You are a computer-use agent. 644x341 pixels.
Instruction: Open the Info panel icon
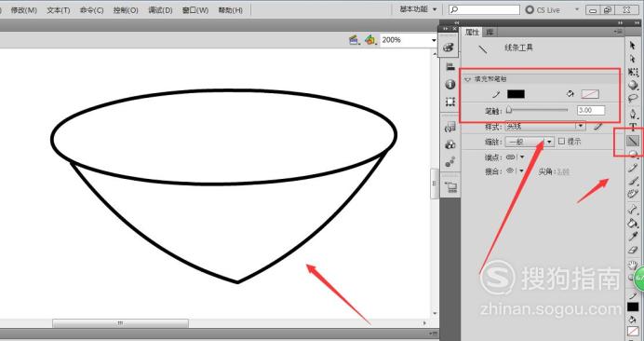pyautogui.click(x=450, y=85)
